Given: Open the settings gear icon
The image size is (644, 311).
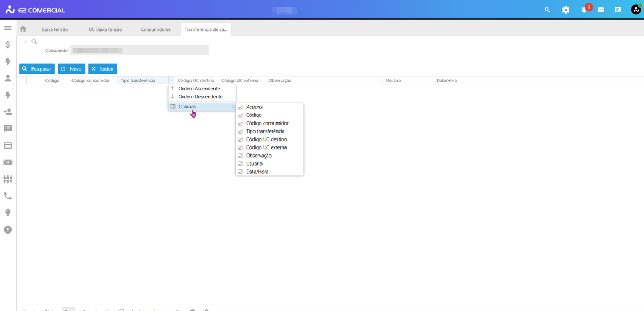Looking at the screenshot, I should (x=566, y=10).
